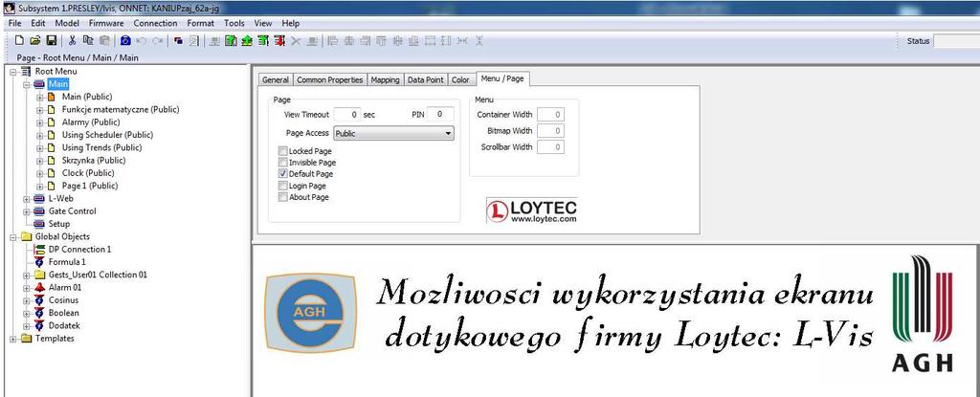Image resolution: width=980 pixels, height=397 pixels.
Task: Click the red downward arrow toolbar icon
Action: [278, 40]
